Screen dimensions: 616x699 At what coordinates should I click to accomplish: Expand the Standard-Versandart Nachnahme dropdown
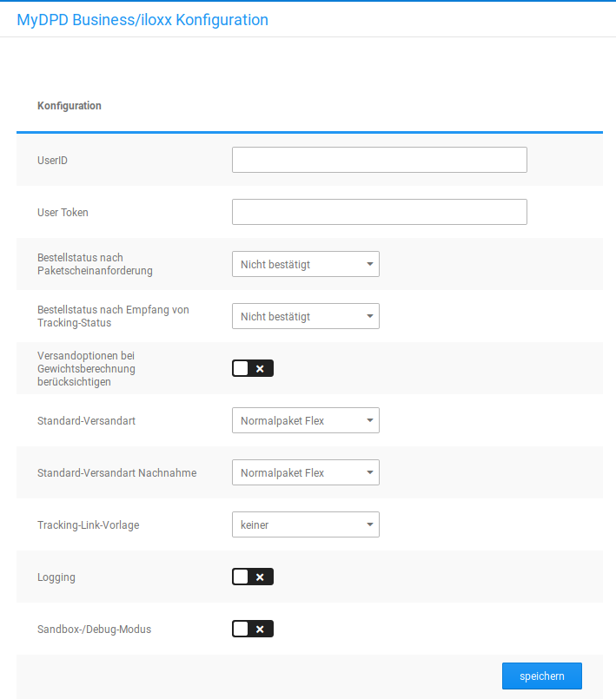coord(305,472)
